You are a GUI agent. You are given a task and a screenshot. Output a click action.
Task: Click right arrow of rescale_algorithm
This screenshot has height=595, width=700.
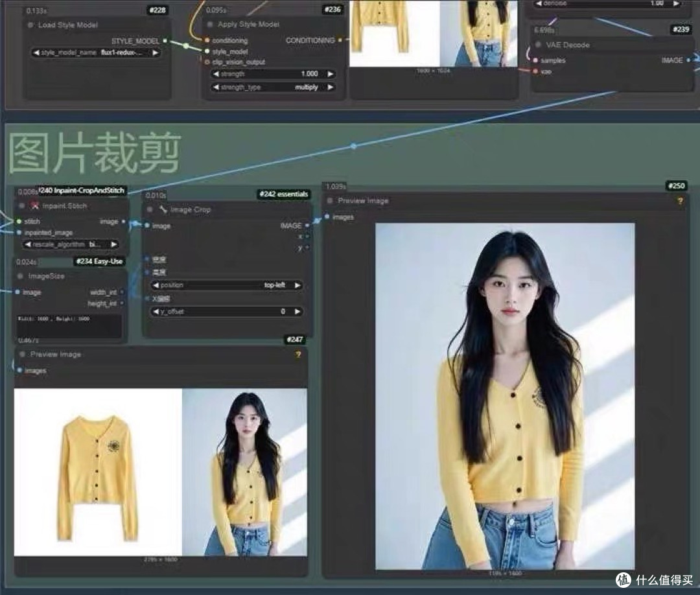pos(114,244)
